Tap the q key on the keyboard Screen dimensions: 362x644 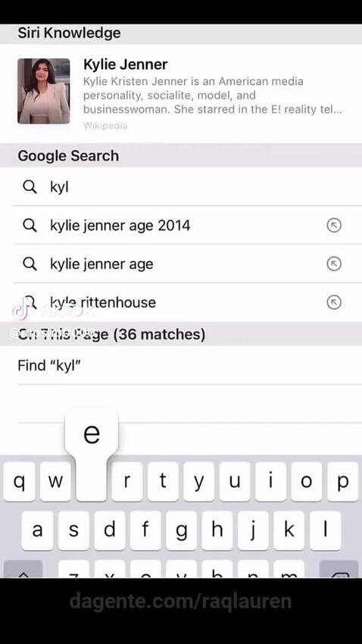(x=19, y=481)
